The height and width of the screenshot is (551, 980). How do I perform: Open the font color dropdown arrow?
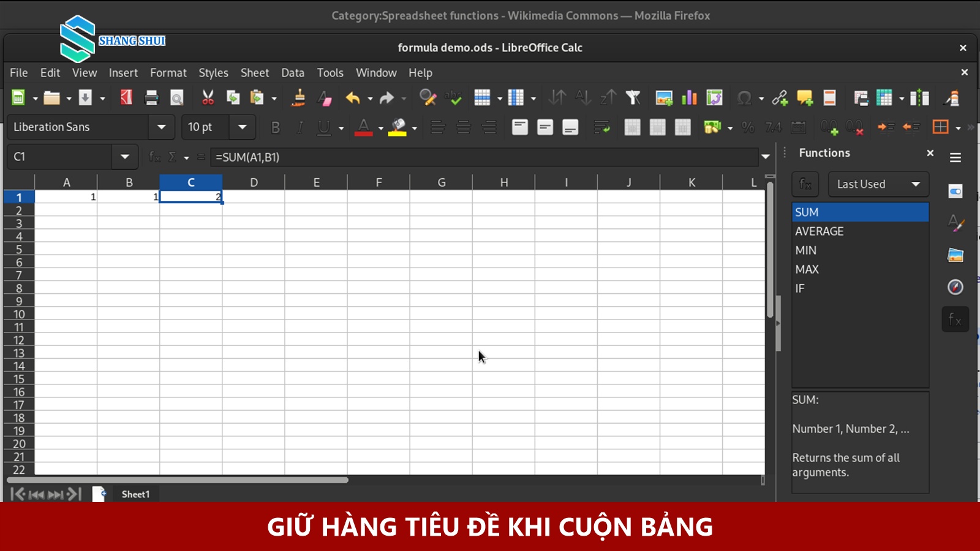(x=380, y=128)
